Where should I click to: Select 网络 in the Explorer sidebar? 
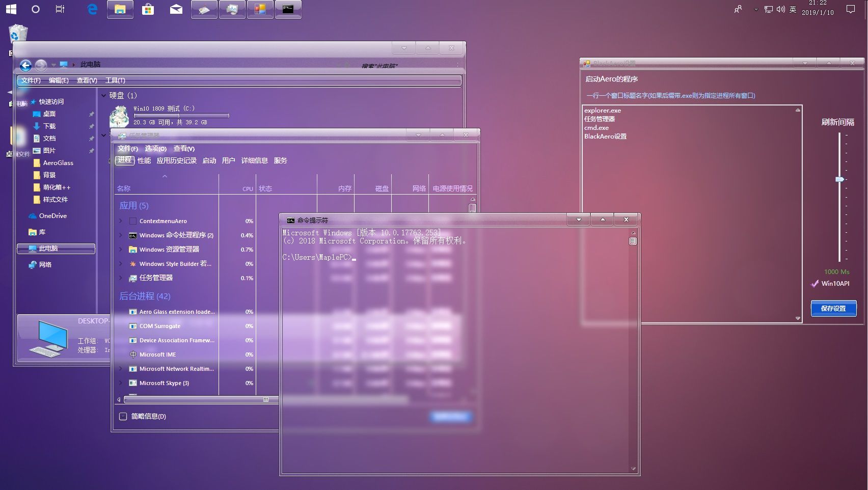[40, 265]
